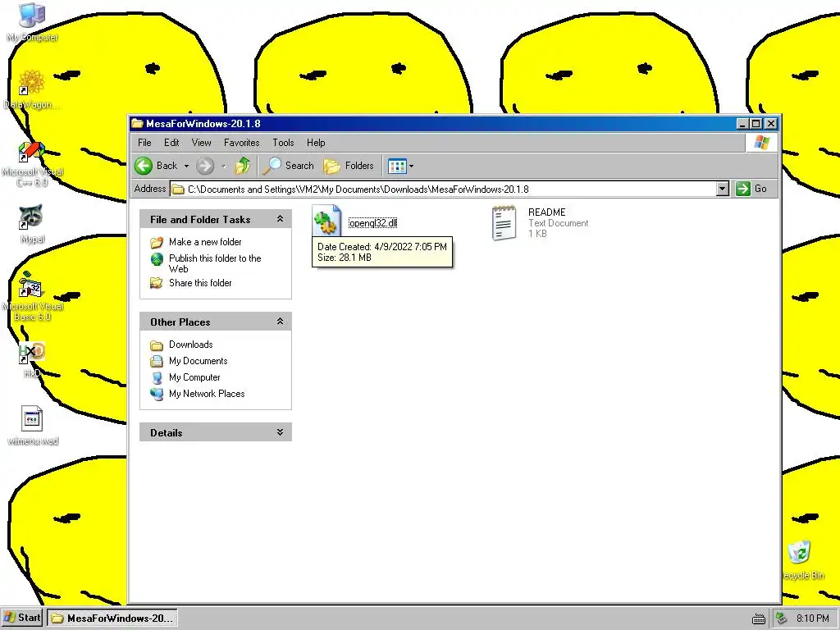This screenshot has height=630, width=840.
Task: Click the 8:10 PM clock
Action: pyautogui.click(x=812, y=619)
